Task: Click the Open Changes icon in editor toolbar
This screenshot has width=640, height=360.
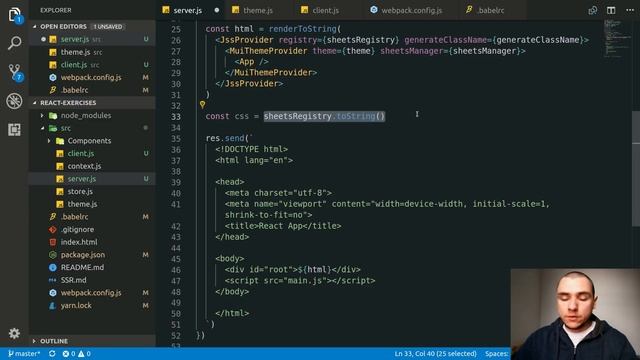Action: (593, 10)
